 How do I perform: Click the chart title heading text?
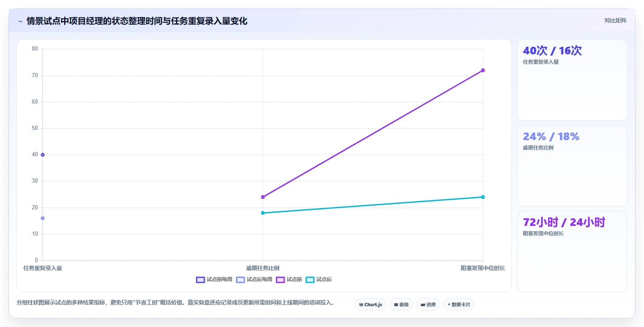coord(137,21)
